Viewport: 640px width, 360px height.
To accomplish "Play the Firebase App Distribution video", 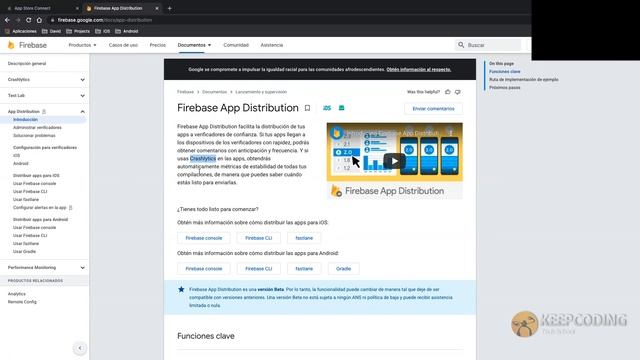I will tap(394, 161).
